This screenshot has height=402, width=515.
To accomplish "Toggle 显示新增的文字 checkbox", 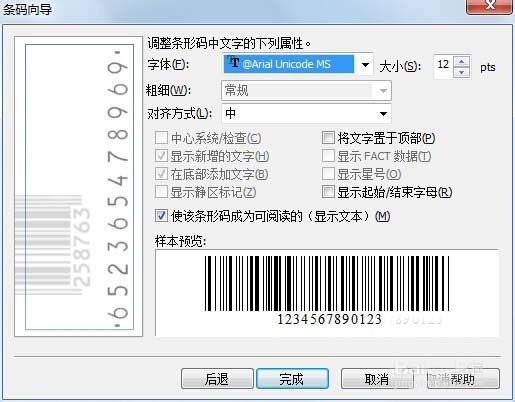I will [161, 156].
